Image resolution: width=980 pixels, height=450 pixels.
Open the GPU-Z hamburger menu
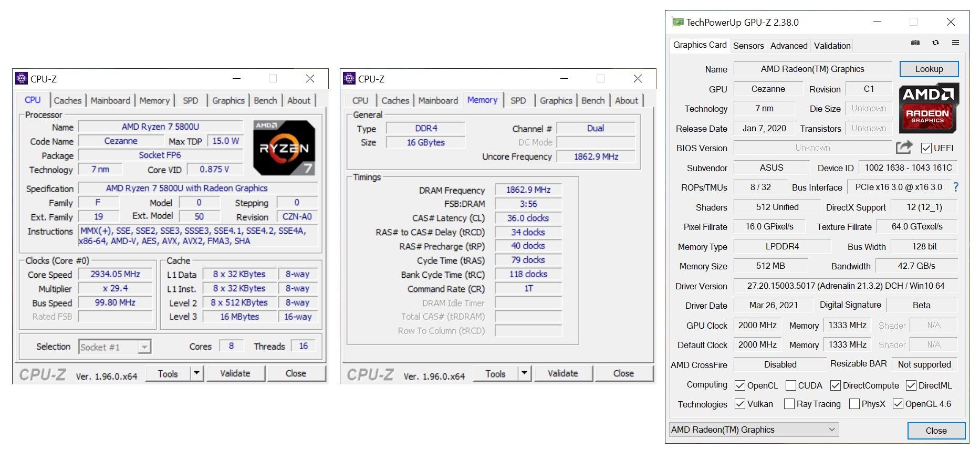tap(955, 43)
